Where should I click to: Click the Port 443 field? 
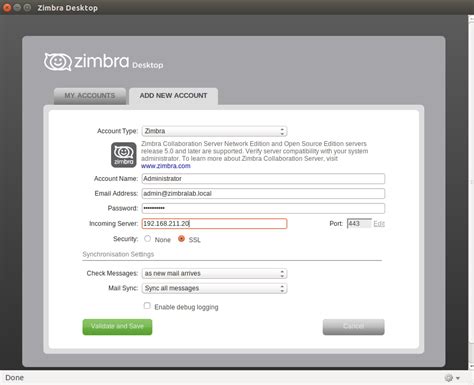point(359,224)
